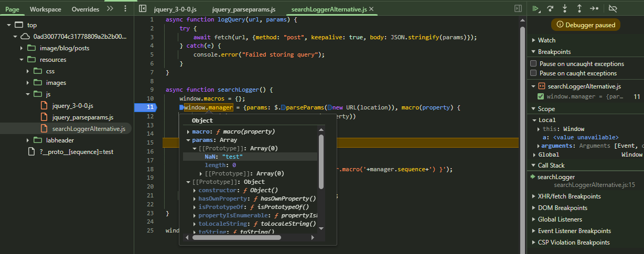Click popup vertical scrollbar
The height and width of the screenshot is (254, 644).
pyautogui.click(x=321, y=162)
